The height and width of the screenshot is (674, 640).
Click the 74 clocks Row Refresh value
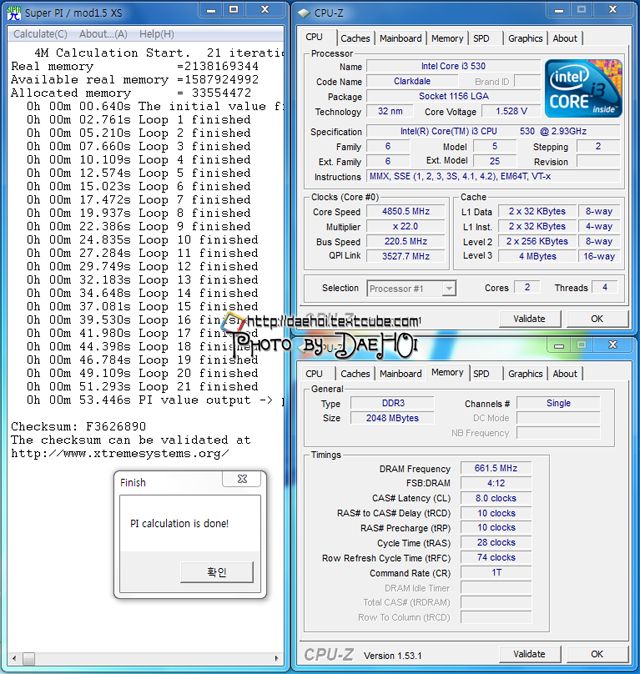[496, 558]
